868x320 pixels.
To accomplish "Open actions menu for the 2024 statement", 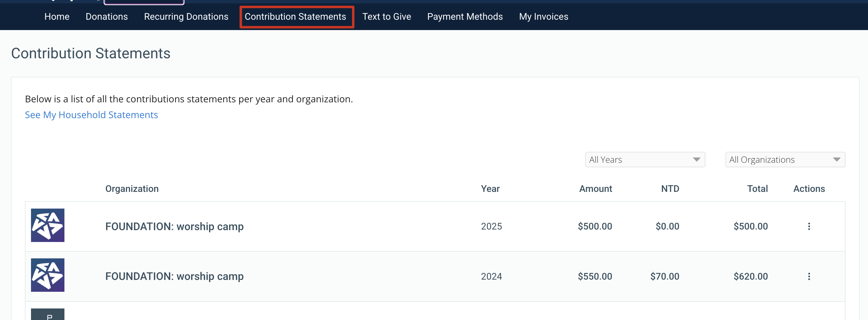I will (x=809, y=276).
